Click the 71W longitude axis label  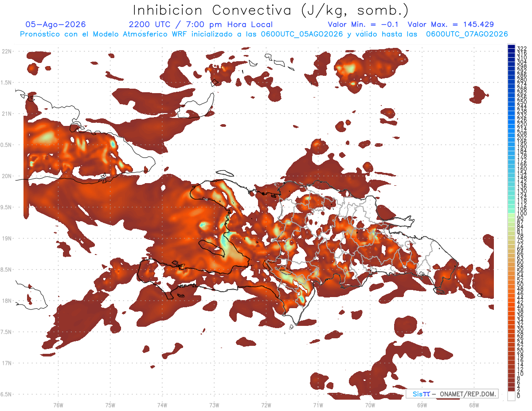[318, 405]
